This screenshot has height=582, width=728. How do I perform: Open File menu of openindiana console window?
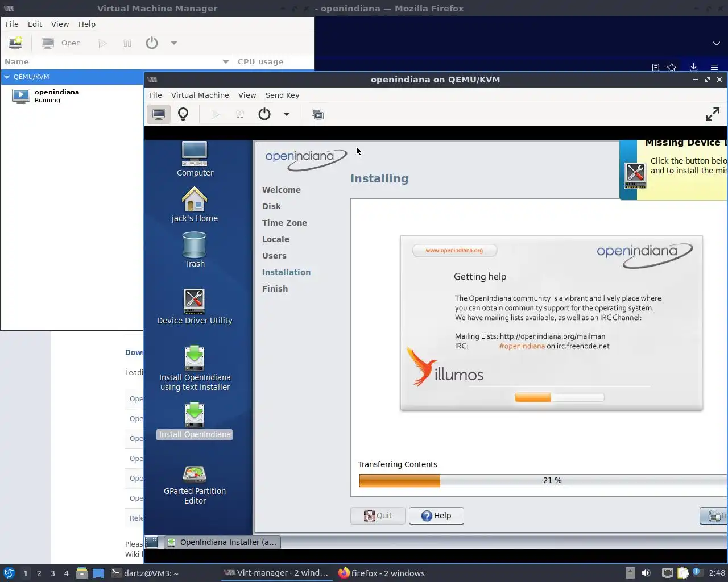[155, 95]
